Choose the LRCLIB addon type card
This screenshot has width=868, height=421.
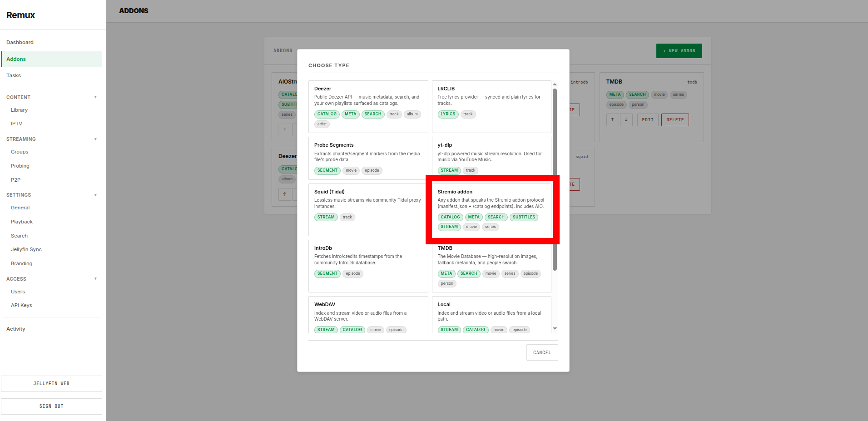pyautogui.click(x=491, y=107)
